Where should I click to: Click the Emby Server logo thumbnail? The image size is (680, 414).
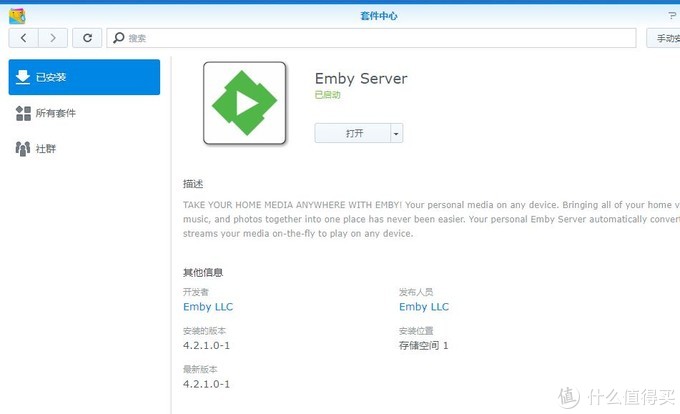[245, 103]
